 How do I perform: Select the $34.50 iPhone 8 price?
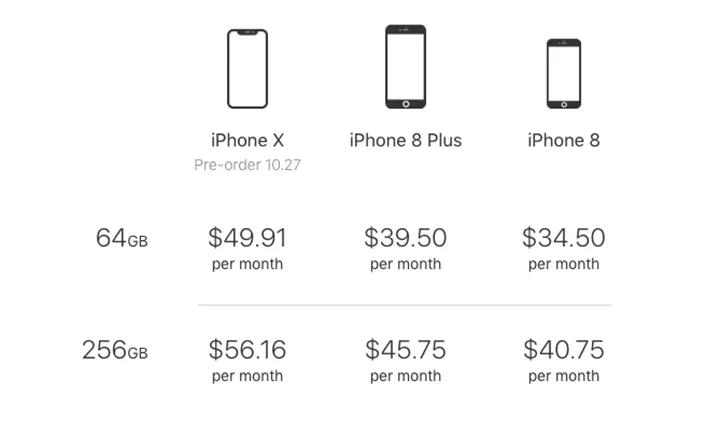tap(563, 238)
